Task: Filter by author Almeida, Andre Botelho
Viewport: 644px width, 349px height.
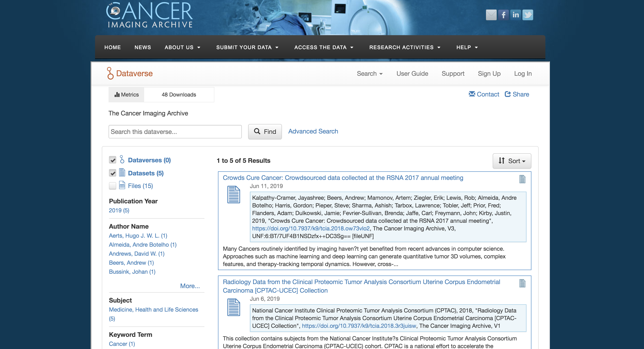Action: pos(143,245)
